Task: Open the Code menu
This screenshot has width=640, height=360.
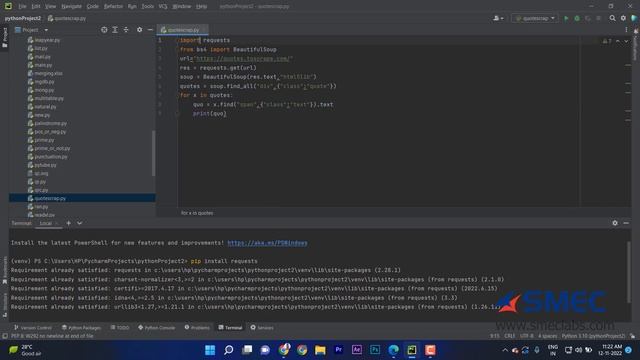Action: pos(93,7)
